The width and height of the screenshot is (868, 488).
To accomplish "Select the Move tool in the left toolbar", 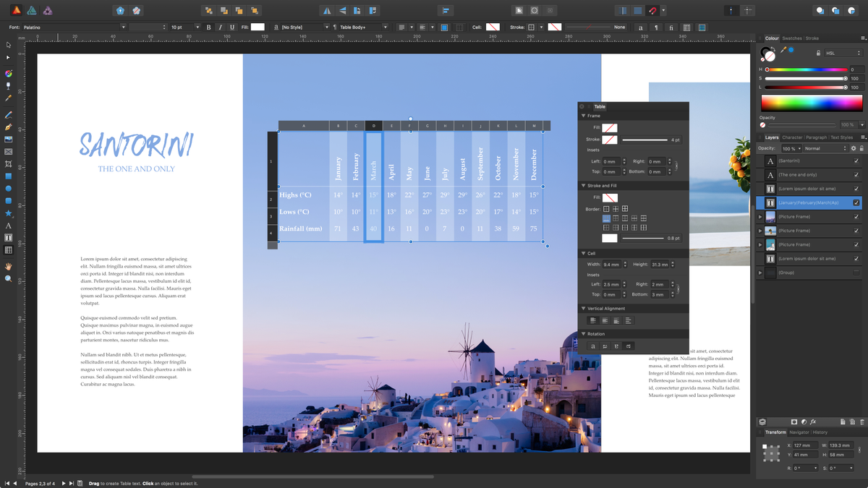I will click(x=9, y=46).
